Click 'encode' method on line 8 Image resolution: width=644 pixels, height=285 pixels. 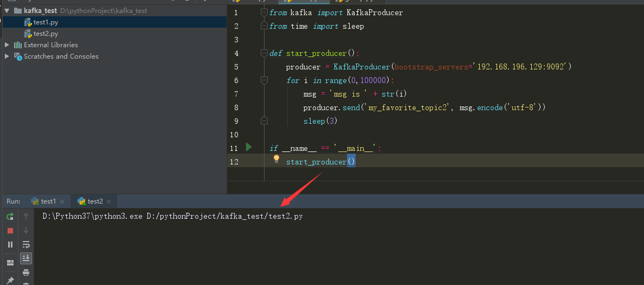[490, 107]
